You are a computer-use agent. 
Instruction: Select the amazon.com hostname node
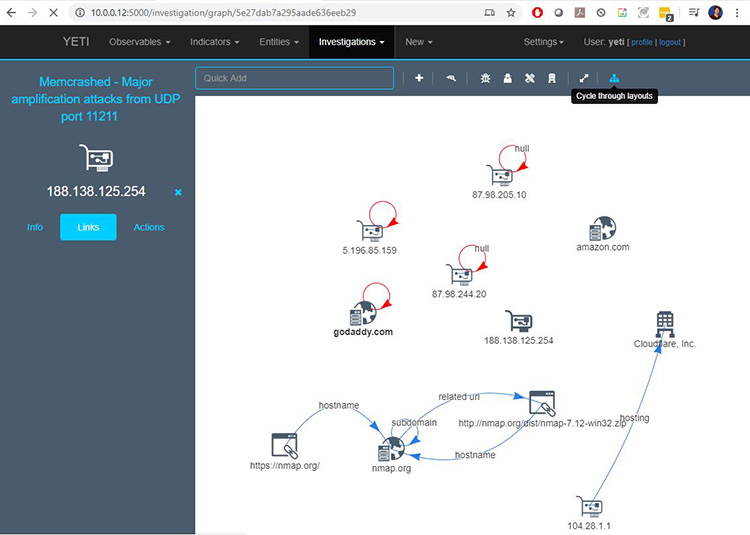[603, 229]
